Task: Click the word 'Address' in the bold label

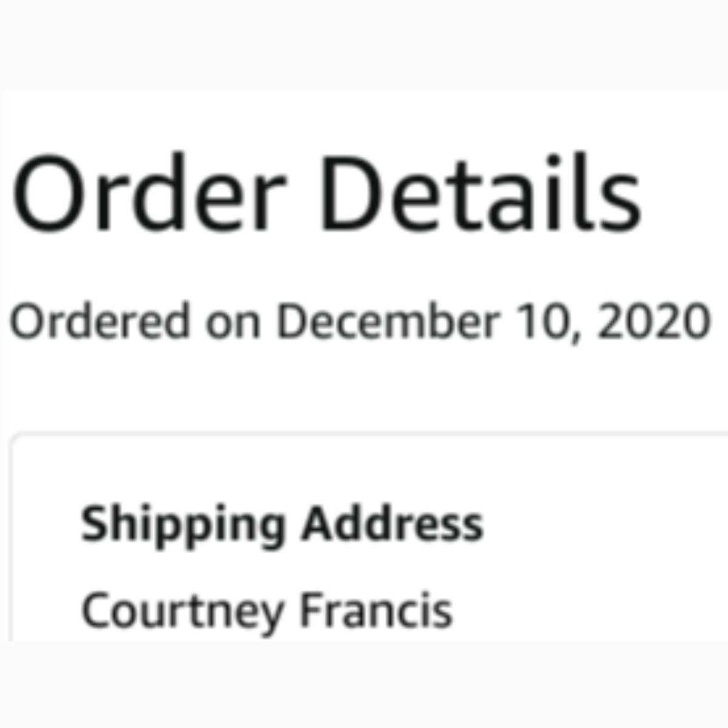Action: click(393, 524)
